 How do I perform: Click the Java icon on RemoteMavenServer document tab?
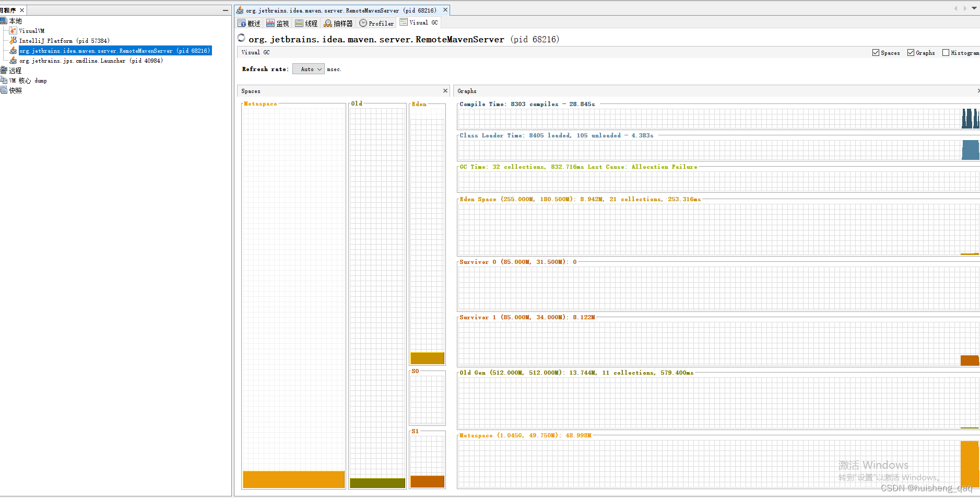[x=240, y=10]
